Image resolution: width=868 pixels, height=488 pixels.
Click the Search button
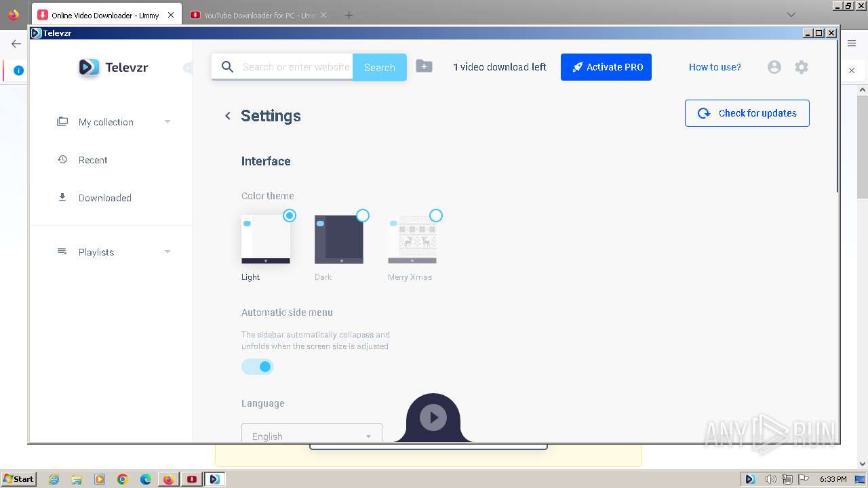(380, 67)
